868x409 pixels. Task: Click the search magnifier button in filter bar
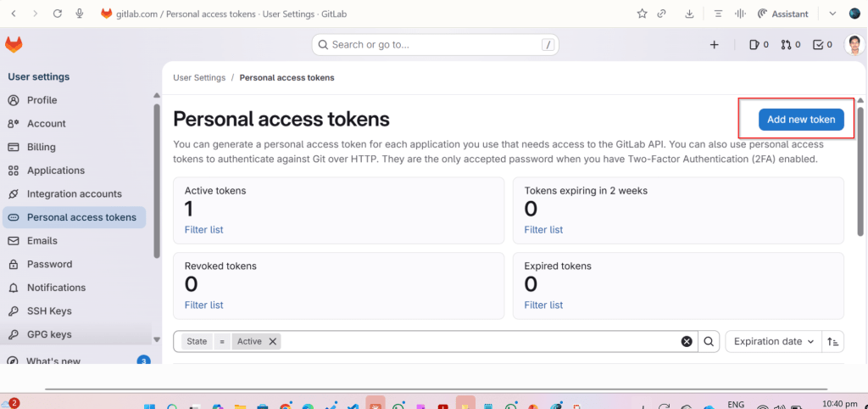pos(709,341)
